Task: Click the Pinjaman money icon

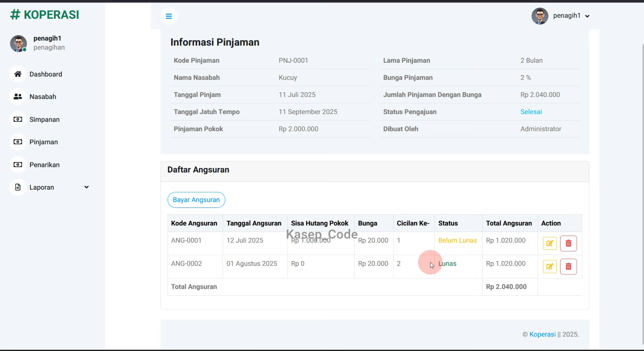Action: pyautogui.click(x=18, y=142)
